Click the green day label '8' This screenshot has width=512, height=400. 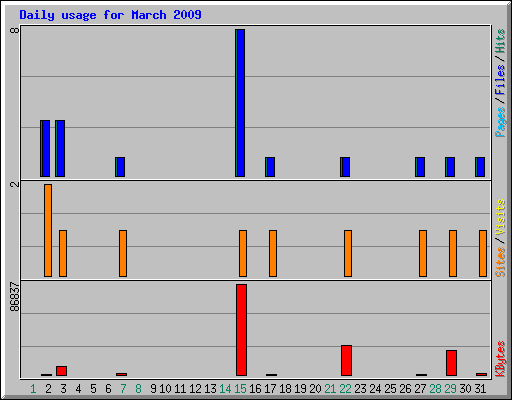pos(138,389)
